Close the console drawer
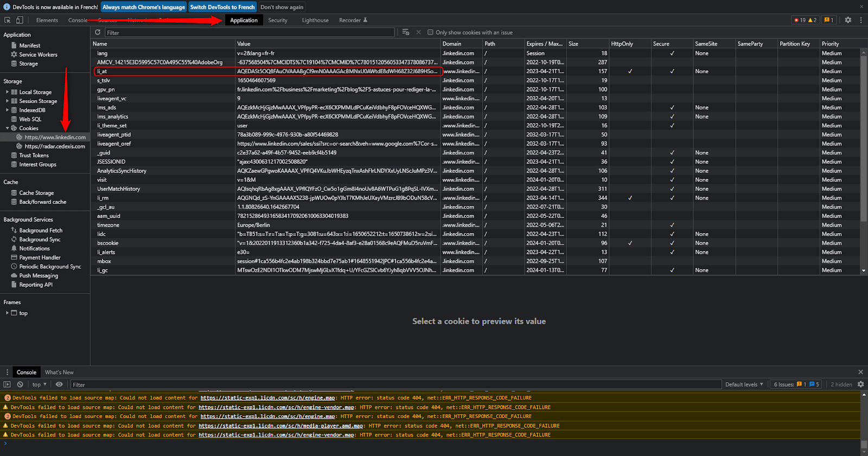 [860, 372]
